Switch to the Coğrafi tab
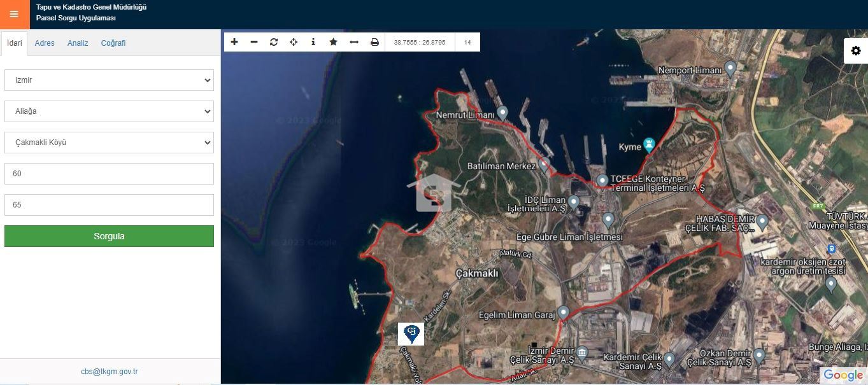 pos(113,43)
